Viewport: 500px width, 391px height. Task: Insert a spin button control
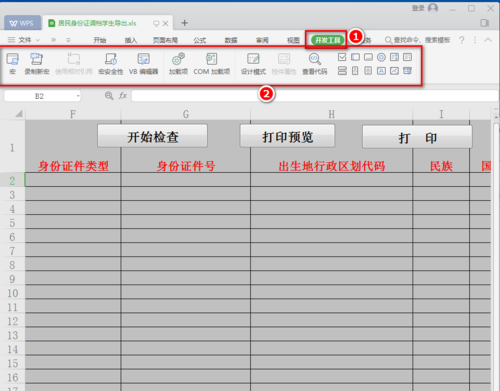point(355,71)
